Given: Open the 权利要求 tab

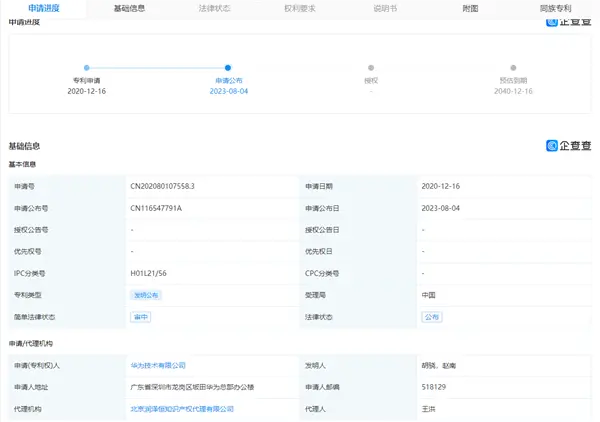Looking at the screenshot, I should coord(300,8).
